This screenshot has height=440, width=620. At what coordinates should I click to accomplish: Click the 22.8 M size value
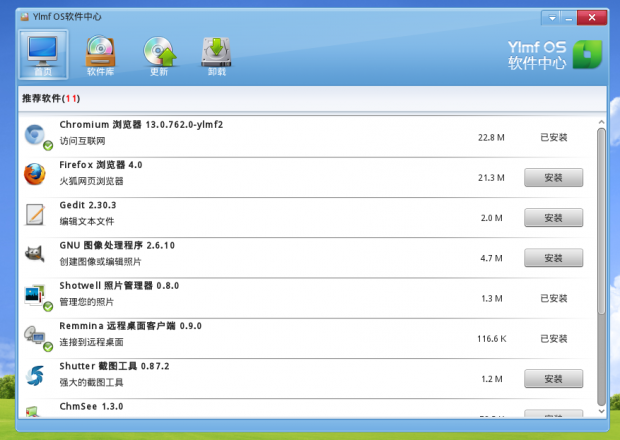[491, 138]
